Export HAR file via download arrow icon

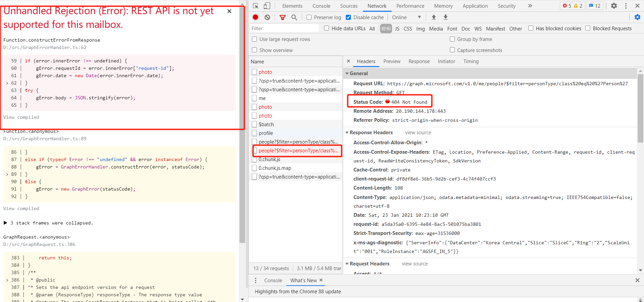pyautogui.click(x=445, y=17)
